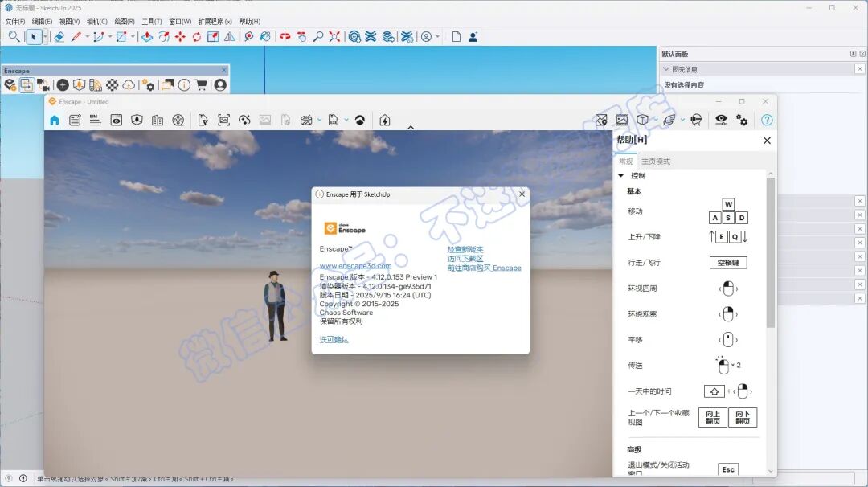Click 前往商店购买 Enscape link

(x=485, y=268)
